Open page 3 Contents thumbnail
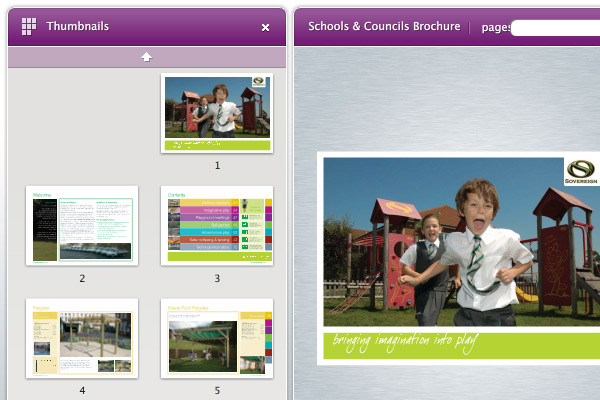The width and height of the screenshot is (600, 400). [217, 226]
